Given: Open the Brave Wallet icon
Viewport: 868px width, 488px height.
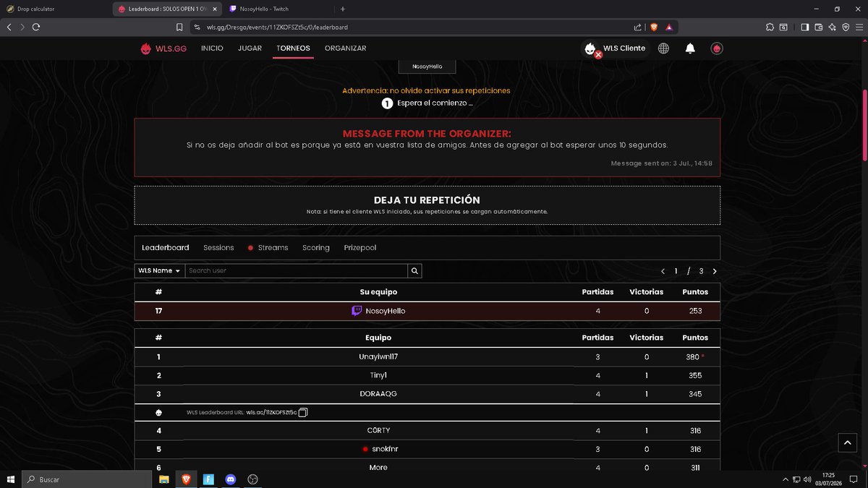Looking at the screenshot, I should 819,27.
